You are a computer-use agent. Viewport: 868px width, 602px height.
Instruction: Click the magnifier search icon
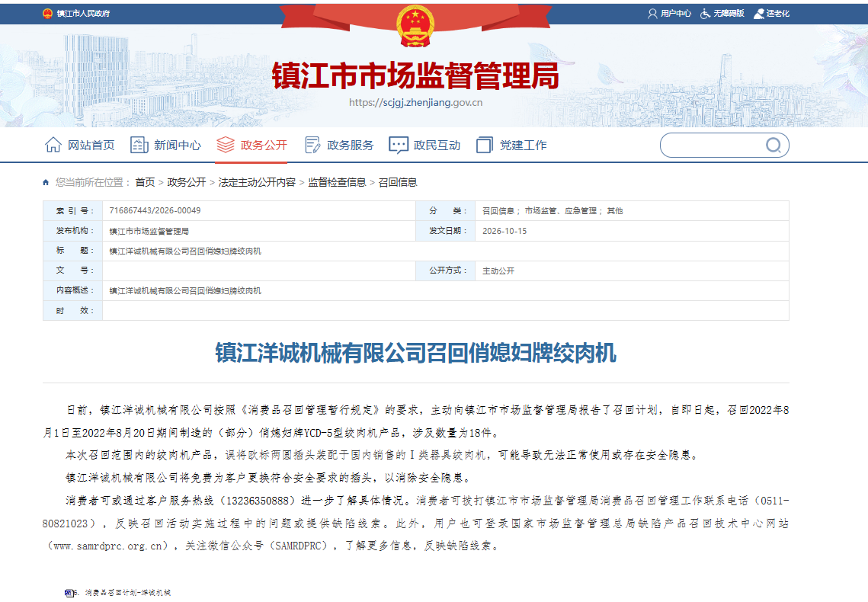click(774, 146)
